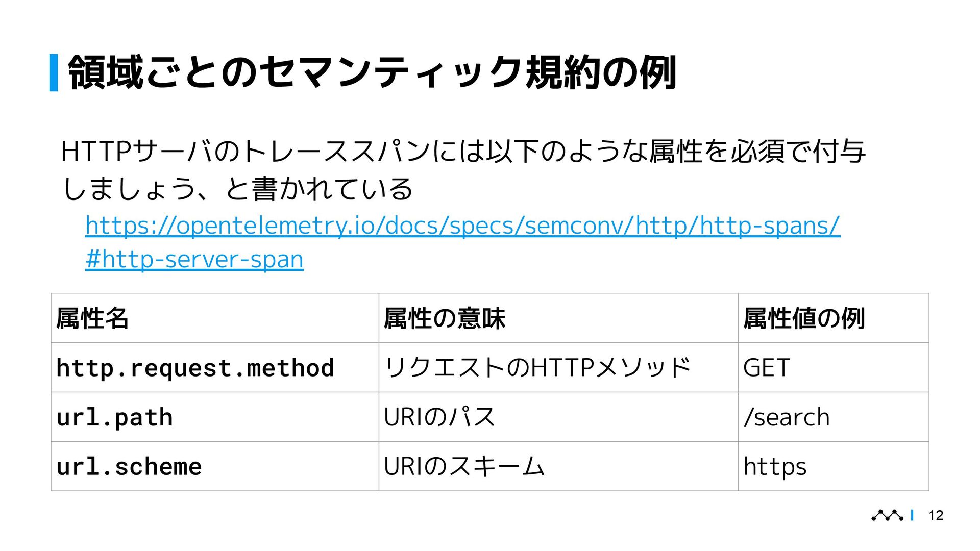Select the url.scheme attribute cell
Screen dimensions: 980x551
(215, 466)
